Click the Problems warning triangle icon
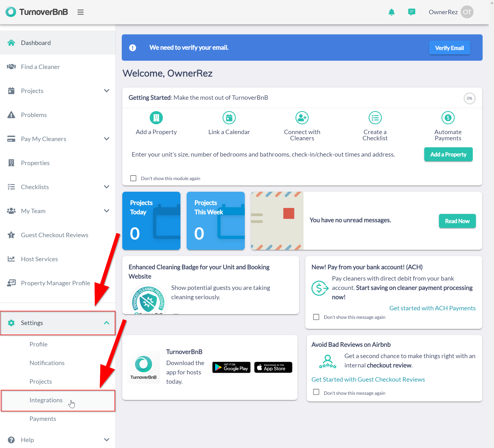The width and height of the screenshot is (494, 448). (x=11, y=115)
